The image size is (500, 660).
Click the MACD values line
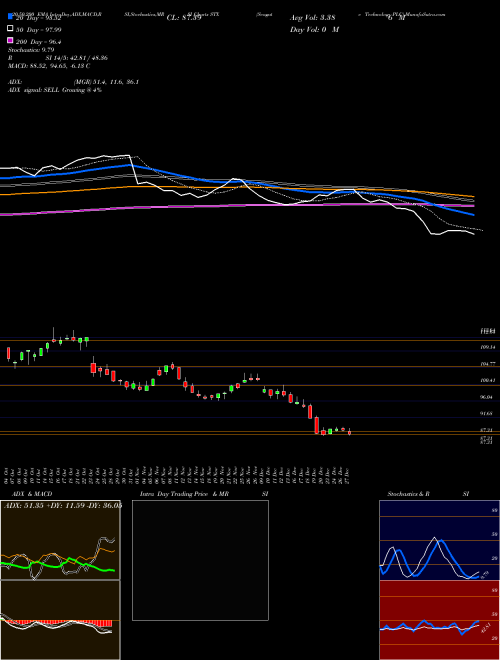[x=49, y=66]
